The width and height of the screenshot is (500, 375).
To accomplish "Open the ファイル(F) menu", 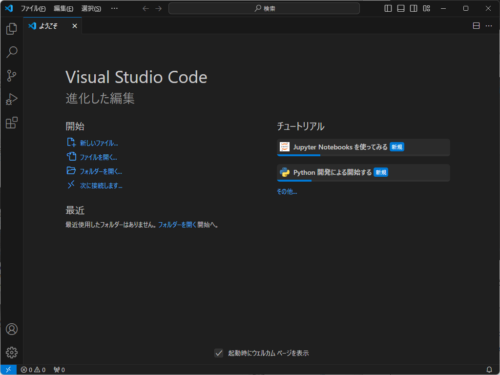I will click(33, 8).
